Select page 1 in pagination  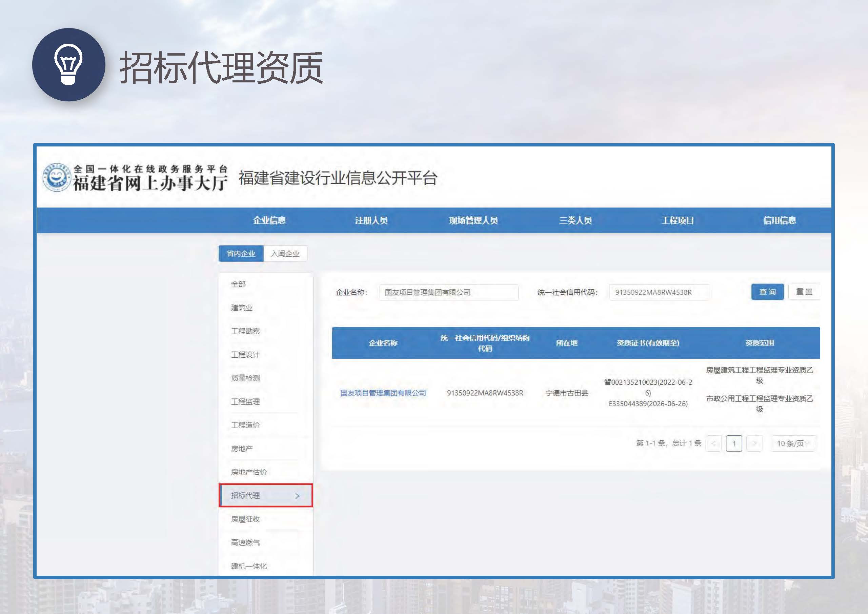click(734, 443)
